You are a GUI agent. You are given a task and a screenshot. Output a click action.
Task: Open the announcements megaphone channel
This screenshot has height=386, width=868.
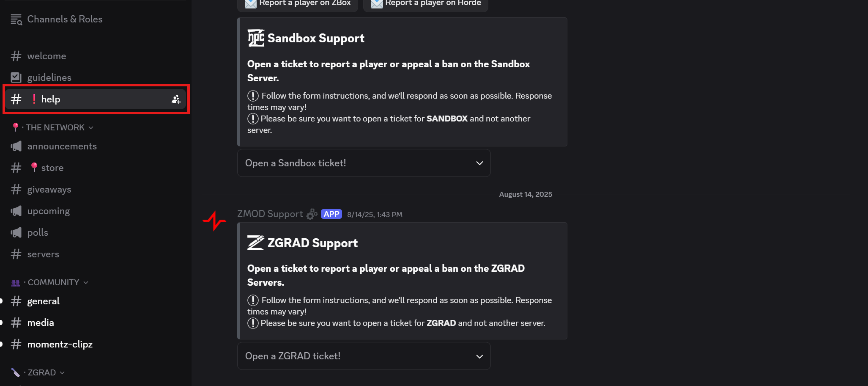coord(62,146)
